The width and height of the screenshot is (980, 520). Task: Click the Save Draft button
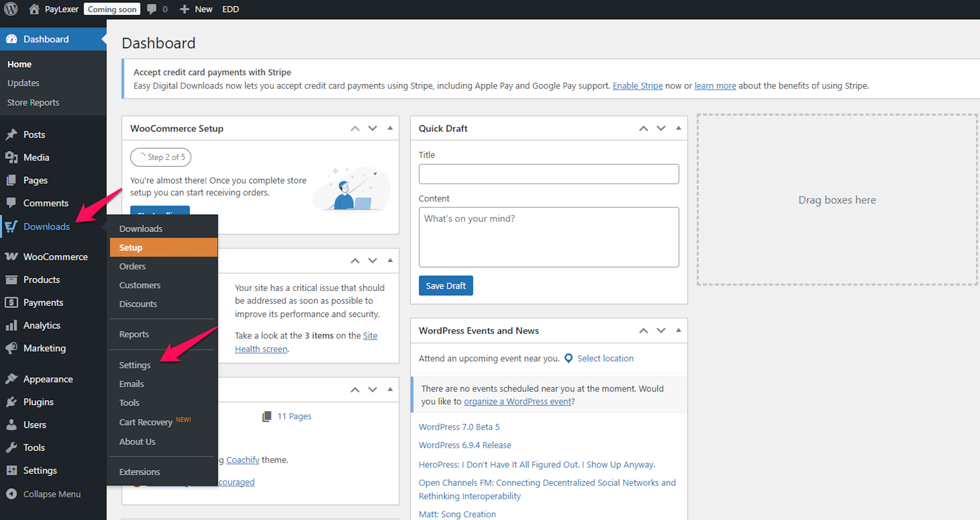click(x=446, y=286)
